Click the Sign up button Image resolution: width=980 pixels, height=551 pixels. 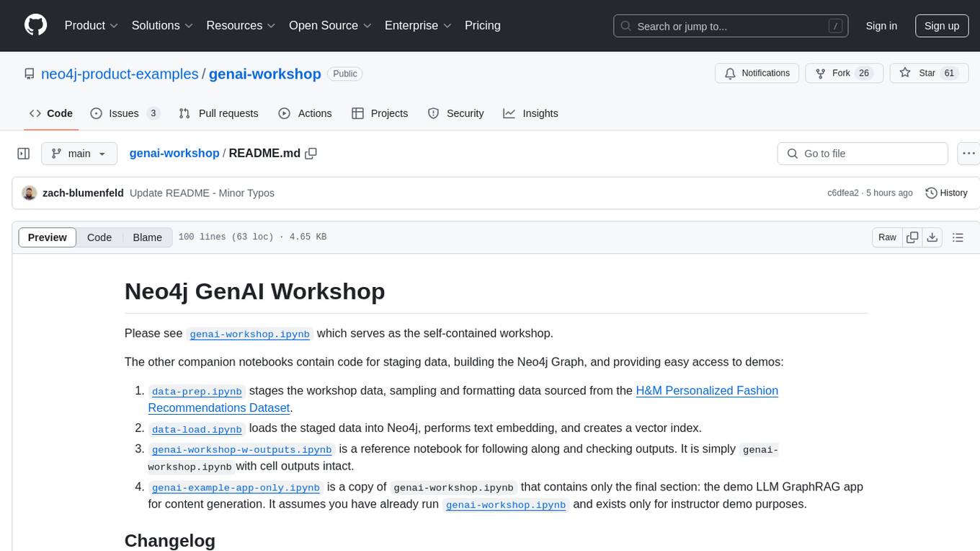(x=942, y=26)
